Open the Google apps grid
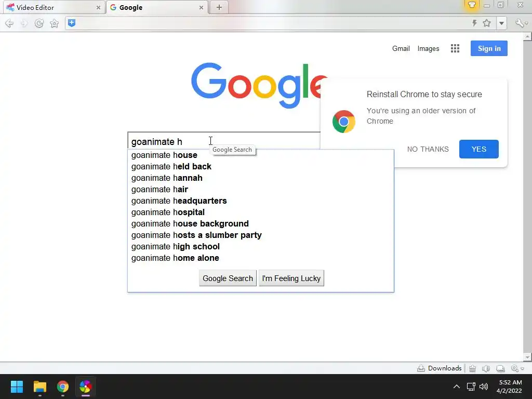This screenshot has width=532, height=399. point(455,48)
